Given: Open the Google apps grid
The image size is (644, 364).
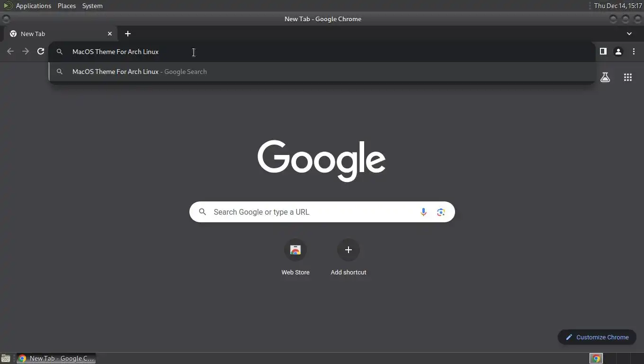Looking at the screenshot, I should pos(628,77).
